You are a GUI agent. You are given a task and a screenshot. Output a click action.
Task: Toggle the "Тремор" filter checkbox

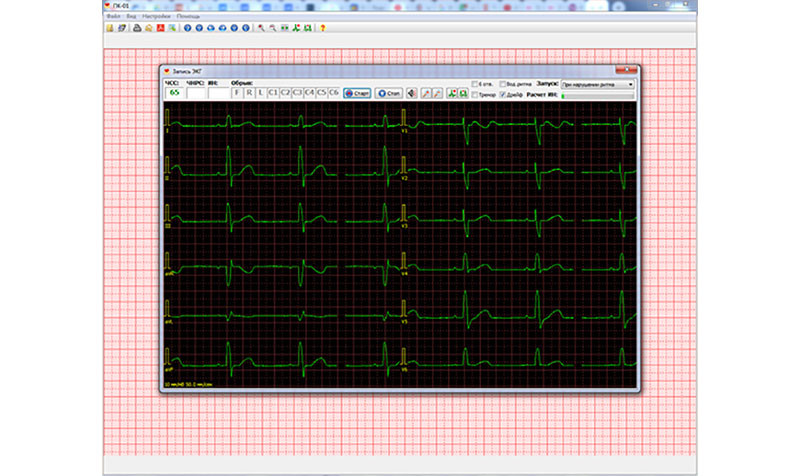[475, 94]
